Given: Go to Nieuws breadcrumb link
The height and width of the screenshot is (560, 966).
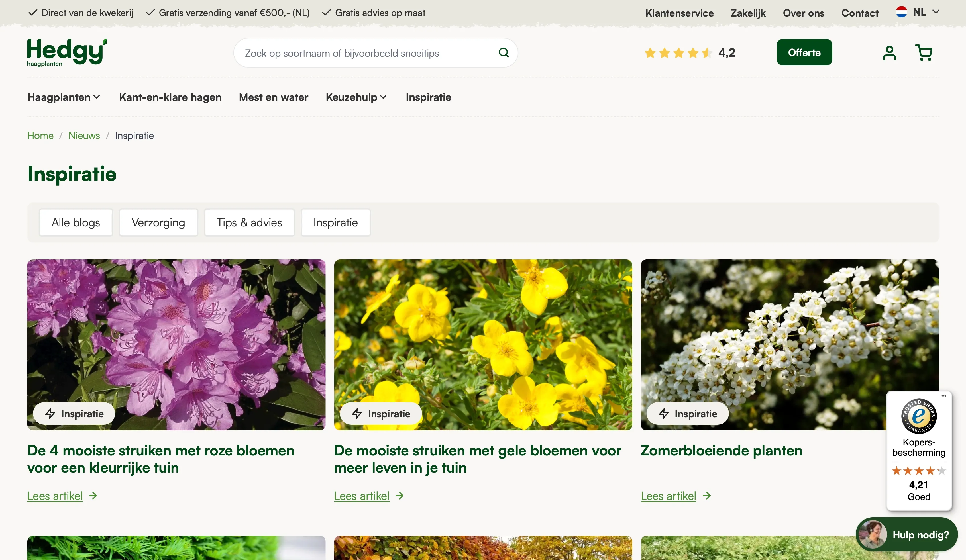Looking at the screenshot, I should [x=84, y=136].
